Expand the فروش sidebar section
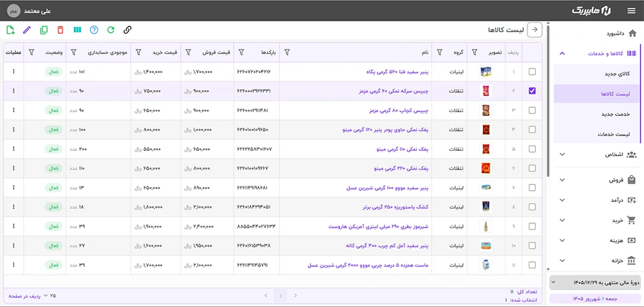 [x=563, y=180]
